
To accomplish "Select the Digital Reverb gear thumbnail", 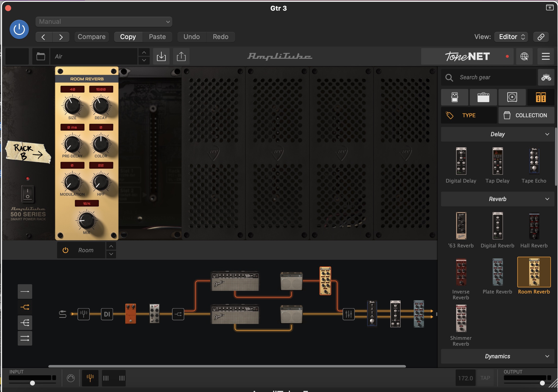I will point(497,226).
